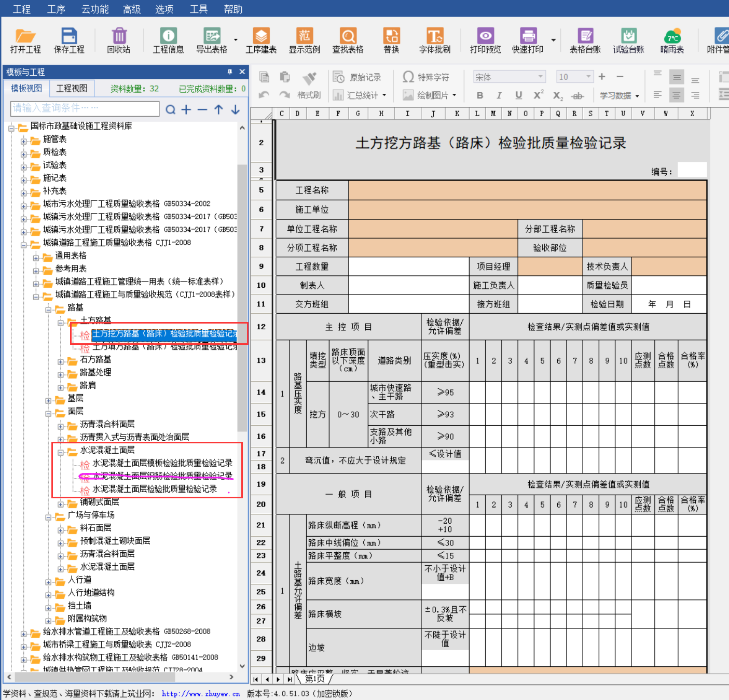Screen dimensions: 729x700
Task: Click the plus icon beside the template search
Action: (186, 109)
